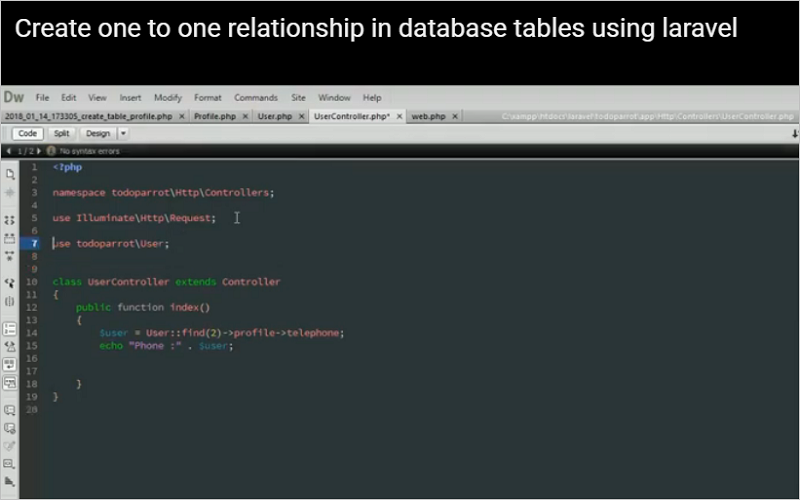Click the 'public function index()' line

tap(143, 307)
